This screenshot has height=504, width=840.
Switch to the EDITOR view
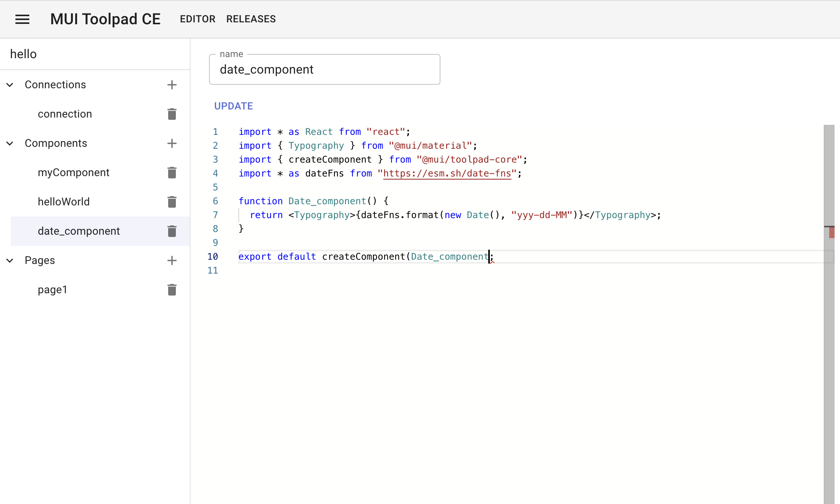pyautogui.click(x=197, y=19)
